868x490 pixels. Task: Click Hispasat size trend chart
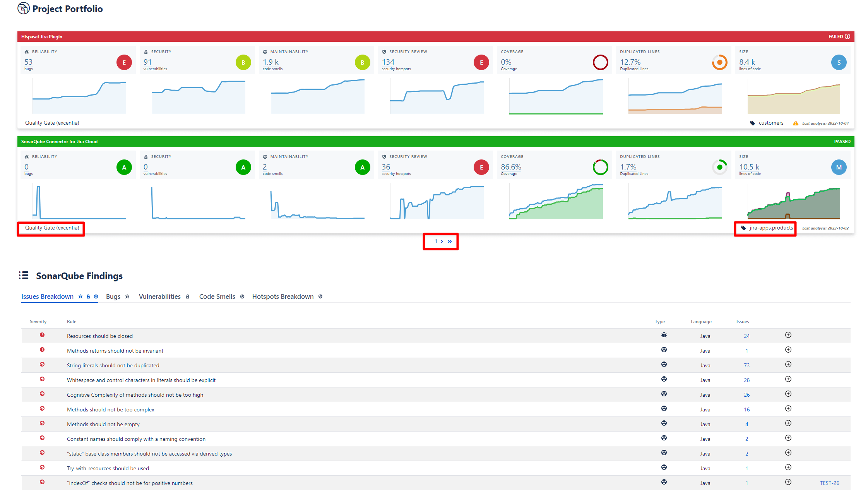[794, 96]
